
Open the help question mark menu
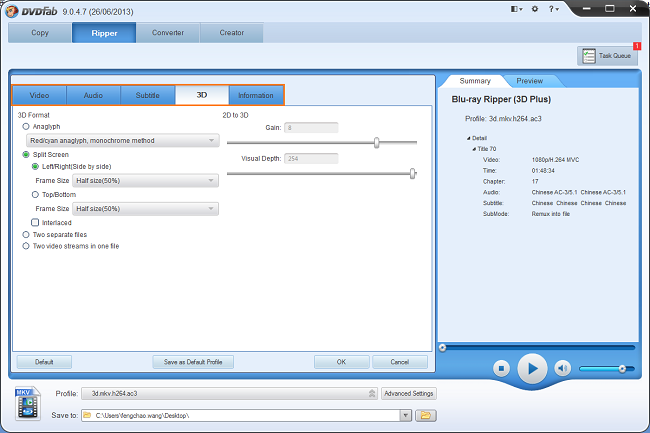click(554, 9)
